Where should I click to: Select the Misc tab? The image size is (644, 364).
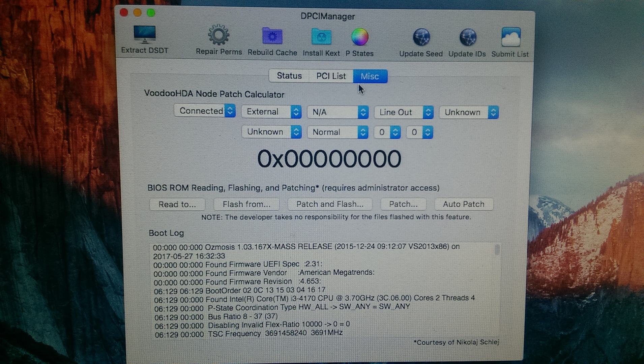370,77
